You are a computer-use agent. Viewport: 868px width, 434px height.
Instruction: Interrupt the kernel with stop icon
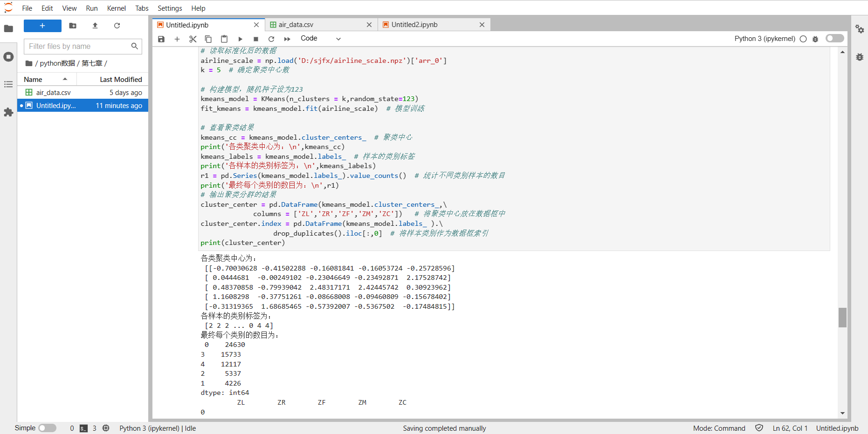(x=256, y=39)
